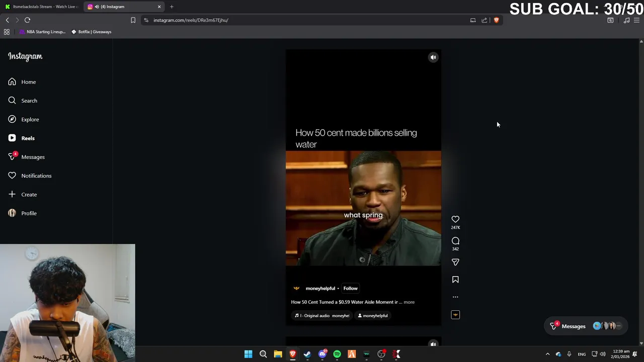Open the moneyhelpful username link

click(x=320, y=289)
